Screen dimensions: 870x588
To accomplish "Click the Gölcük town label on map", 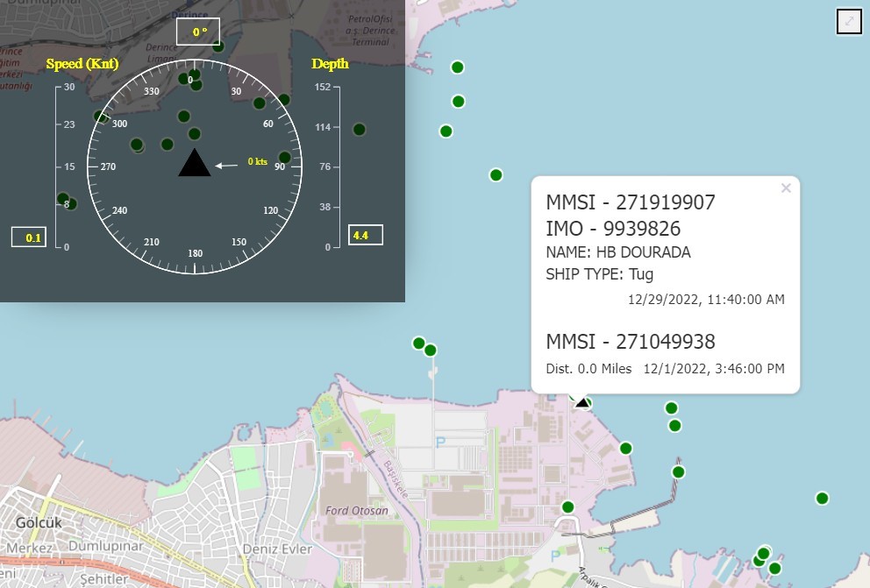I will coord(37,523).
